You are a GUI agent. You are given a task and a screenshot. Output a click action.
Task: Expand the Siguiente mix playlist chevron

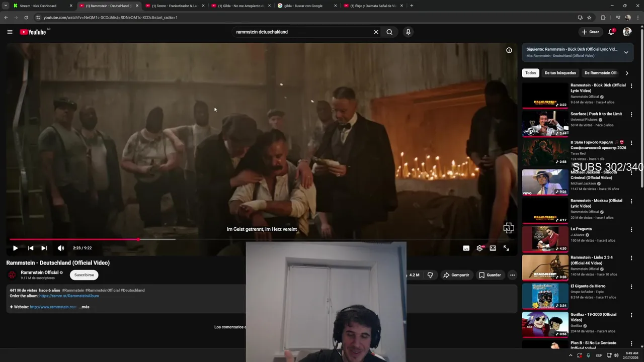pyautogui.click(x=626, y=52)
